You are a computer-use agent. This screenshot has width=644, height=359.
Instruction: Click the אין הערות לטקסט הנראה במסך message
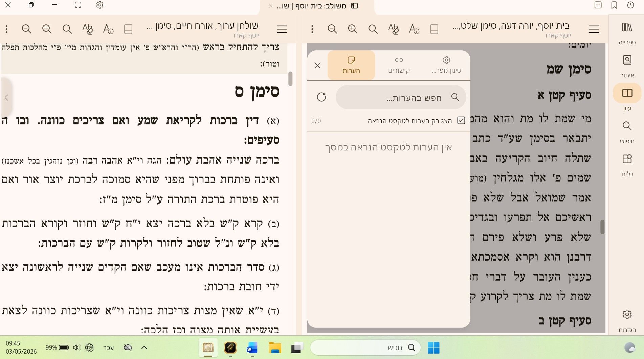(x=388, y=147)
